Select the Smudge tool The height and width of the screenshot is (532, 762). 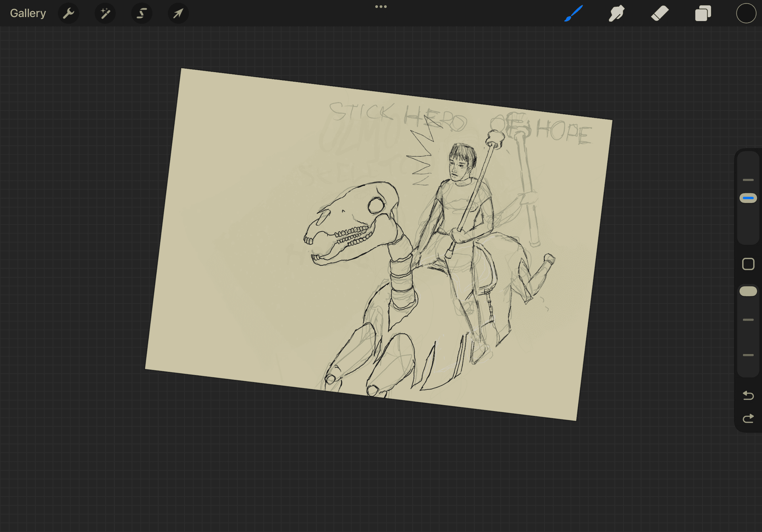(616, 13)
